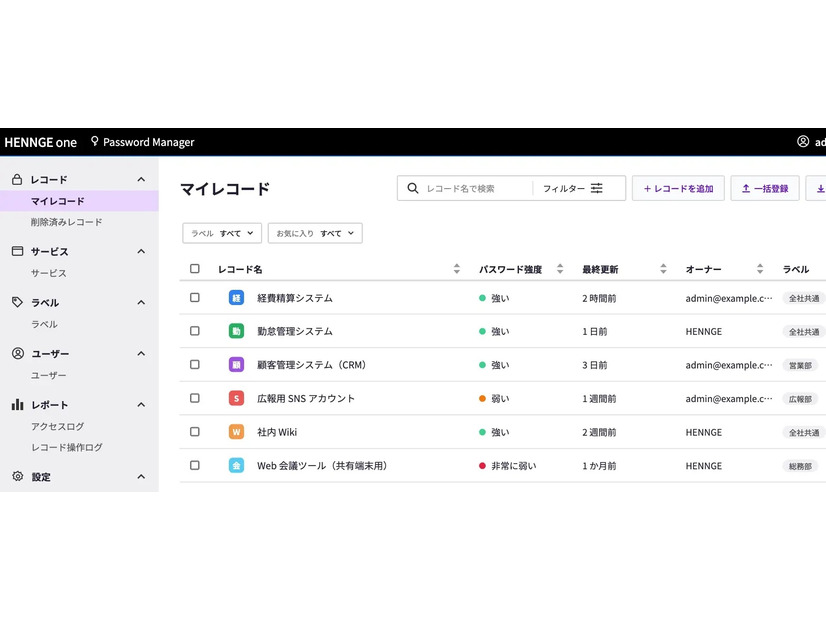826x620 pixels.
Task: Click the download icon button at far right
Action: [816, 188]
